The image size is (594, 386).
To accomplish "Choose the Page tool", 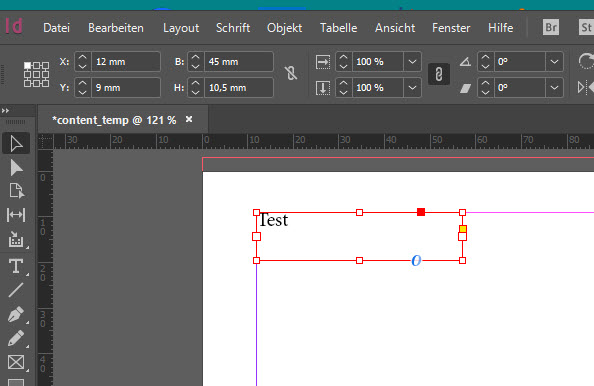I will [16, 191].
